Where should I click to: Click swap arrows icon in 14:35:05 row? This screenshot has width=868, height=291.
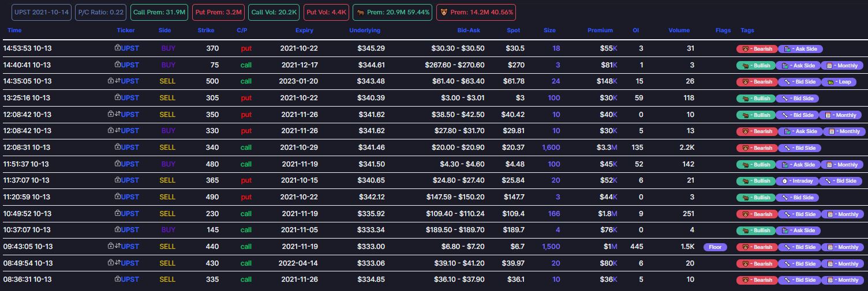tap(117, 81)
